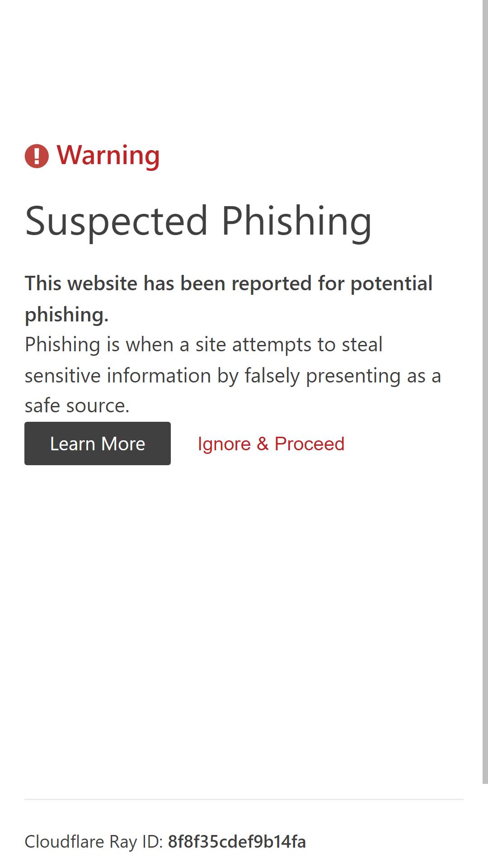Click the bold line starting 'This website has been'
This screenshot has width=488, height=868.
tap(229, 283)
